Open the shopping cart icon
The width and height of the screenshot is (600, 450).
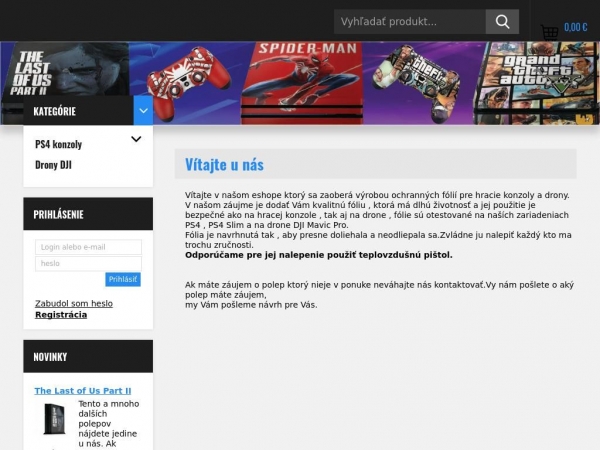549,31
